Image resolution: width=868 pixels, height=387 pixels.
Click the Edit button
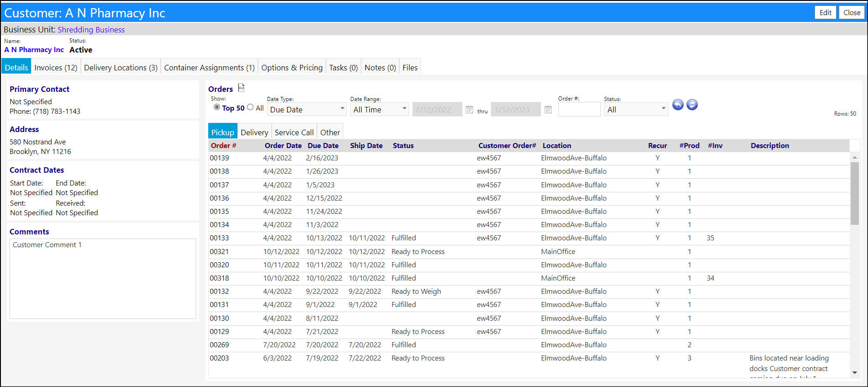click(826, 12)
